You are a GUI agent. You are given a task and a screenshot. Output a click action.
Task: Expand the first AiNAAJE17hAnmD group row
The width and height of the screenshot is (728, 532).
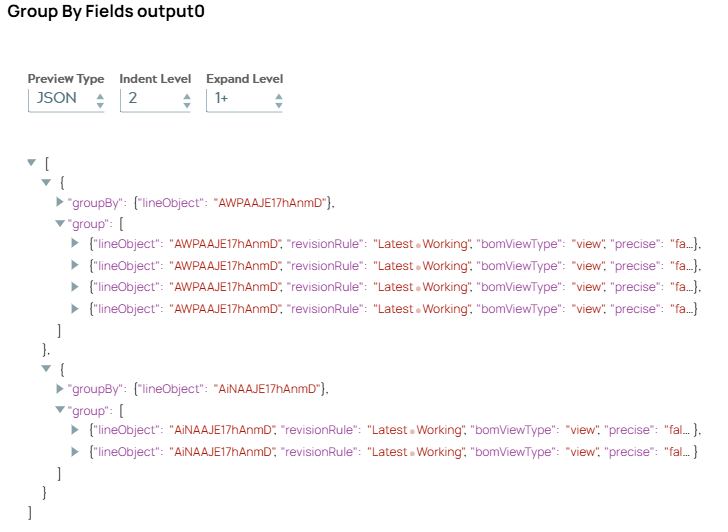coord(75,430)
